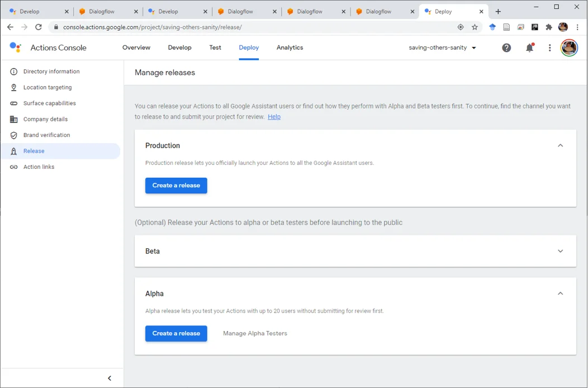Click the Release rocket icon
588x388 pixels.
coord(13,151)
